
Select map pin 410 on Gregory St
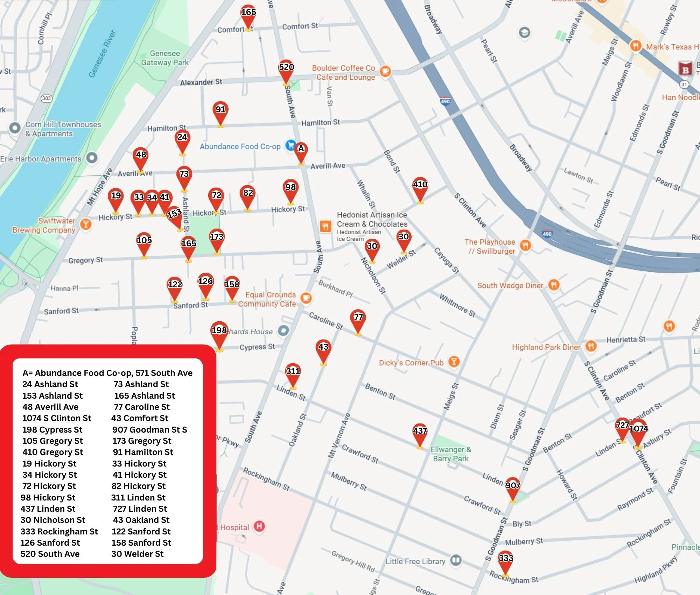[x=420, y=188]
